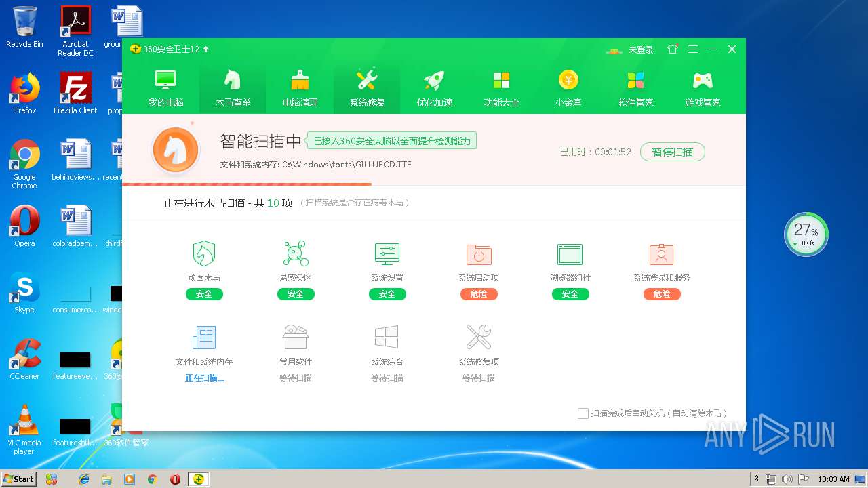Click 危险 badge under 系统登录和服务

662,294
